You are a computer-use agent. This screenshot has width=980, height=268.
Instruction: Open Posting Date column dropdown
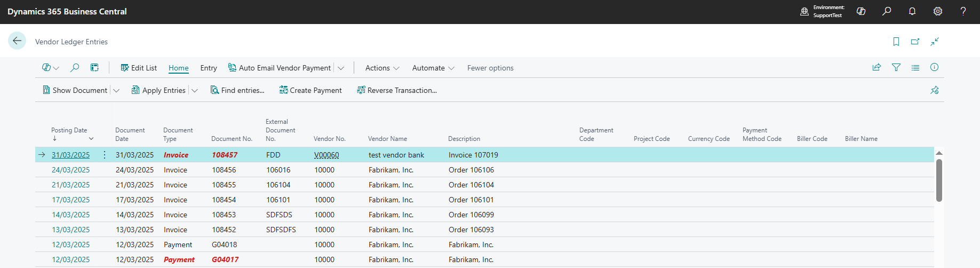click(91, 139)
